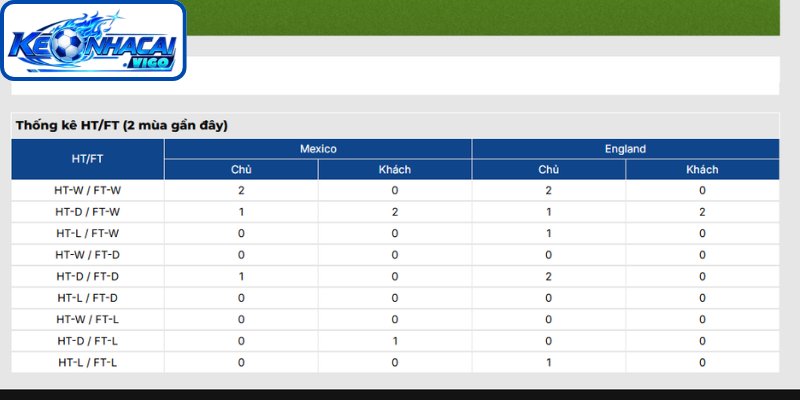Select the HT-W / FT-L row label
Viewport: 800px width, 400px height.
click(x=88, y=319)
